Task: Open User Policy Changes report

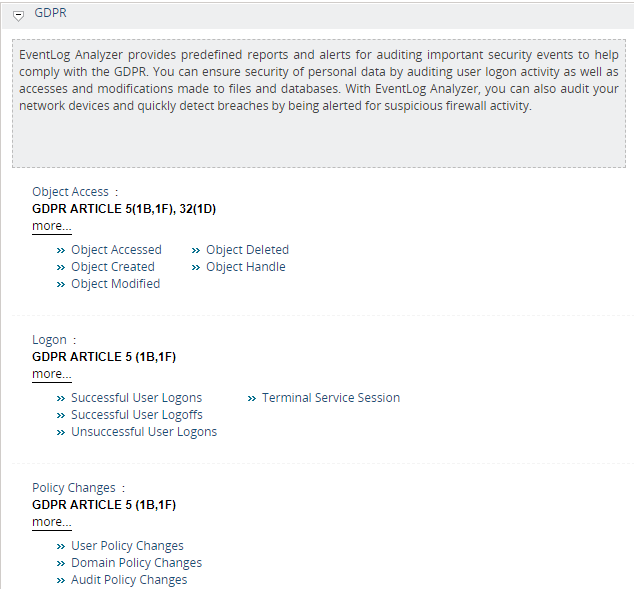Action: 127,546
